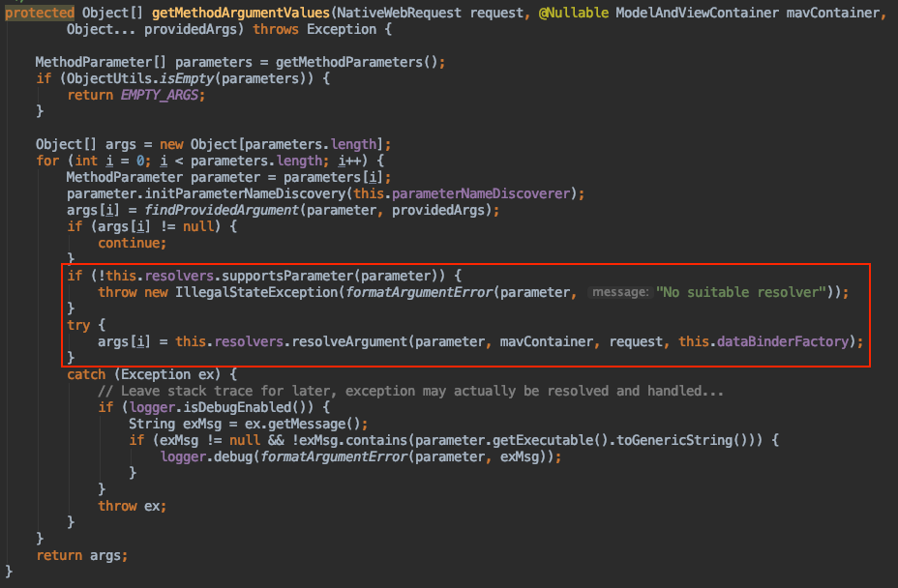Click the "No suitable resolver" string
898x588 pixels.
740,292
